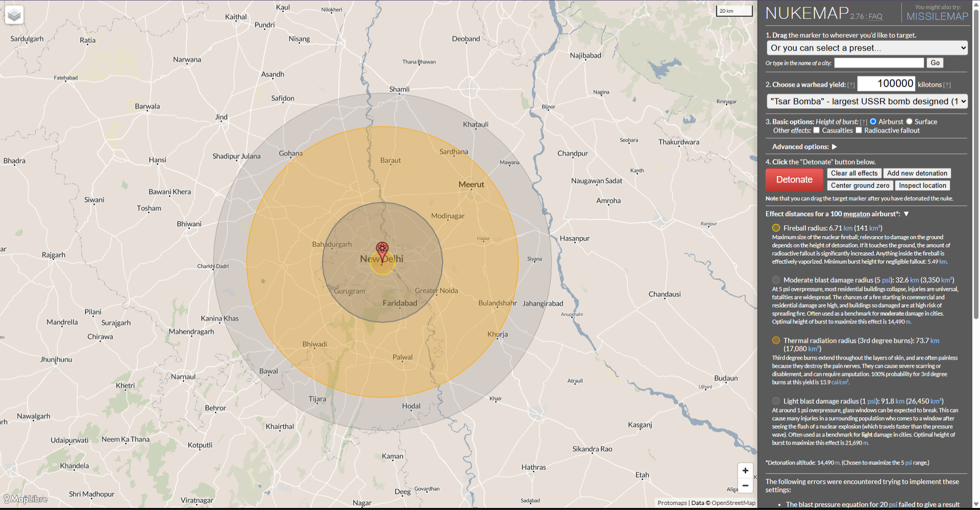Click the Light blast damage legend circle
980x510 pixels.
(x=776, y=401)
